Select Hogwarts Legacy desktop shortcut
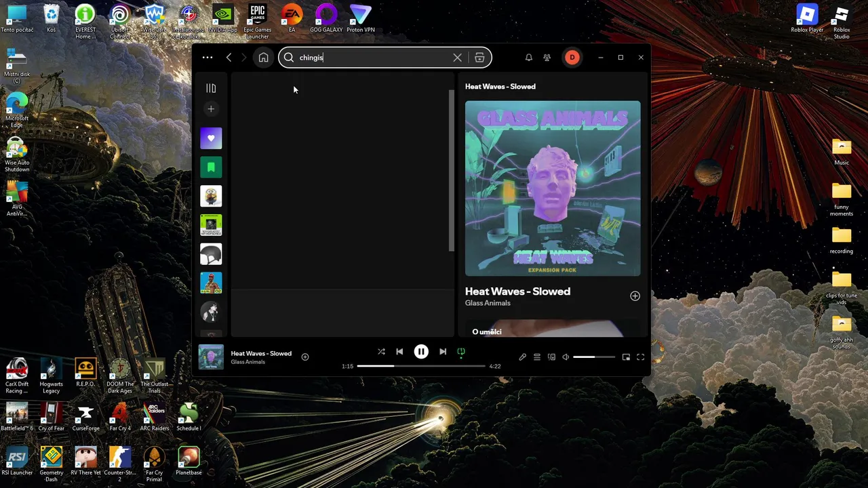Screen dimensions: 868x488 [x=52, y=376]
